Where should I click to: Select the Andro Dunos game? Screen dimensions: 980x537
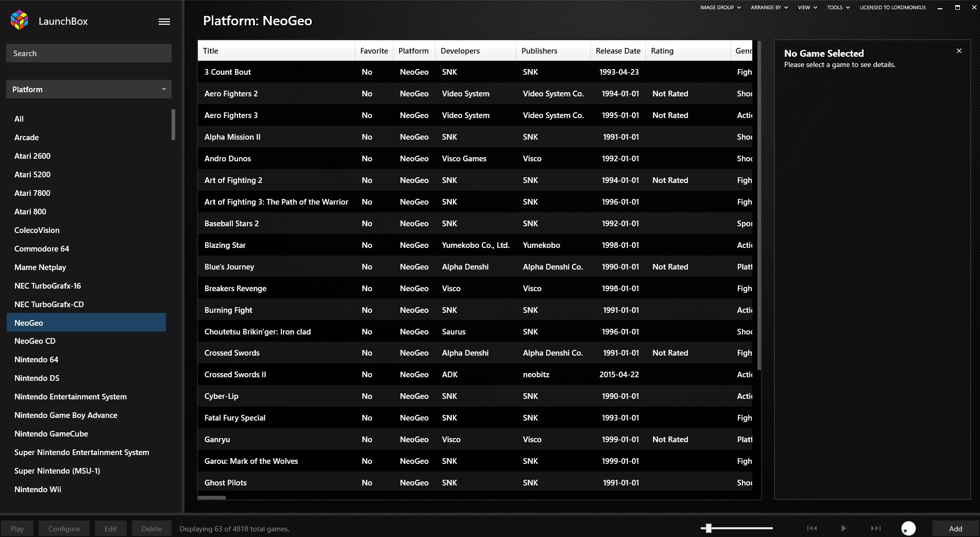[x=475, y=158]
